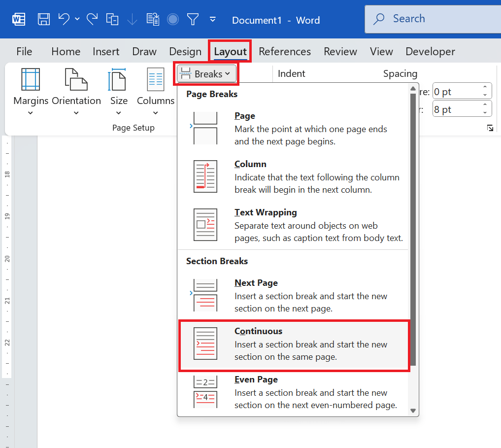Image resolution: width=501 pixels, height=448 pixels.
Task: Open the Paragraph settings dialog launcher
Action: [x=490, y=128]
